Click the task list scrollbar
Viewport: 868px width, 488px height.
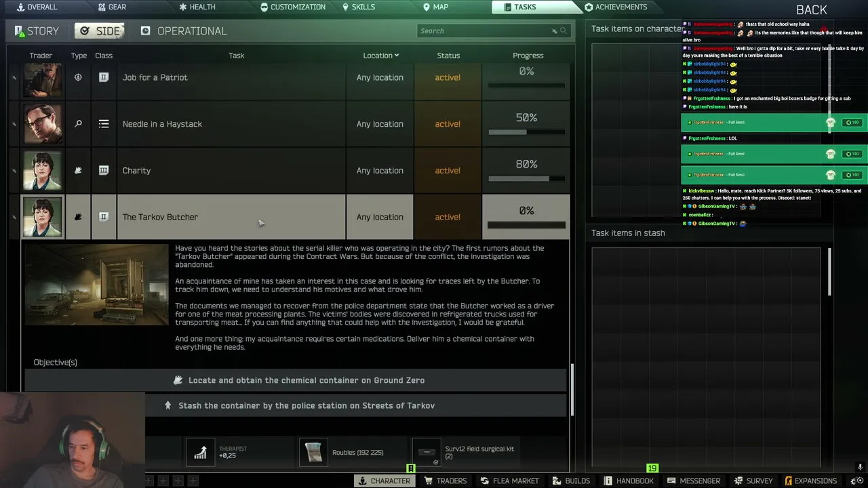click(573, 390)
